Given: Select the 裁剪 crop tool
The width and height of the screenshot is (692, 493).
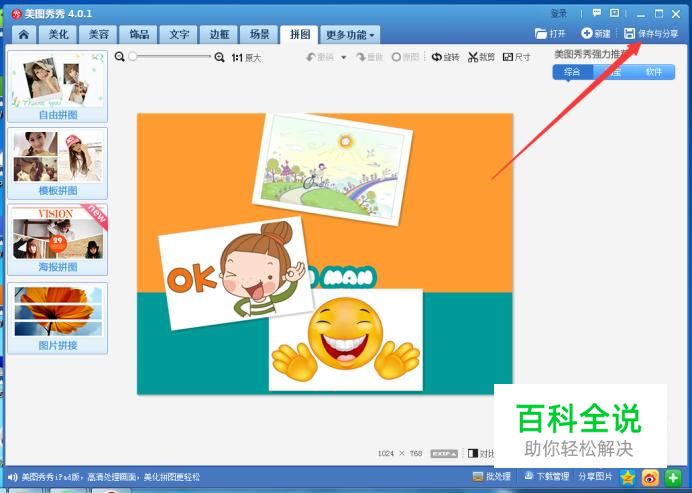Looking at the screenshot, I should tap(481, 57).
